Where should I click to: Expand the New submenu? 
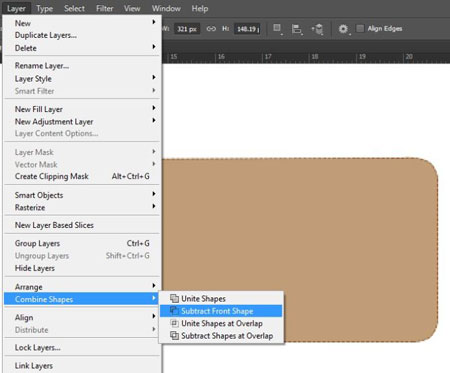[82, 23]
